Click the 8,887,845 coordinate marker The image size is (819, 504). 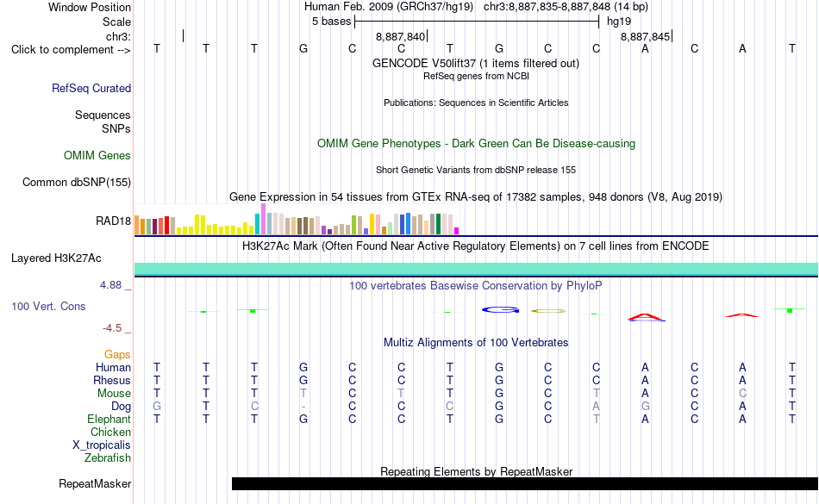(x=645, y=36)
